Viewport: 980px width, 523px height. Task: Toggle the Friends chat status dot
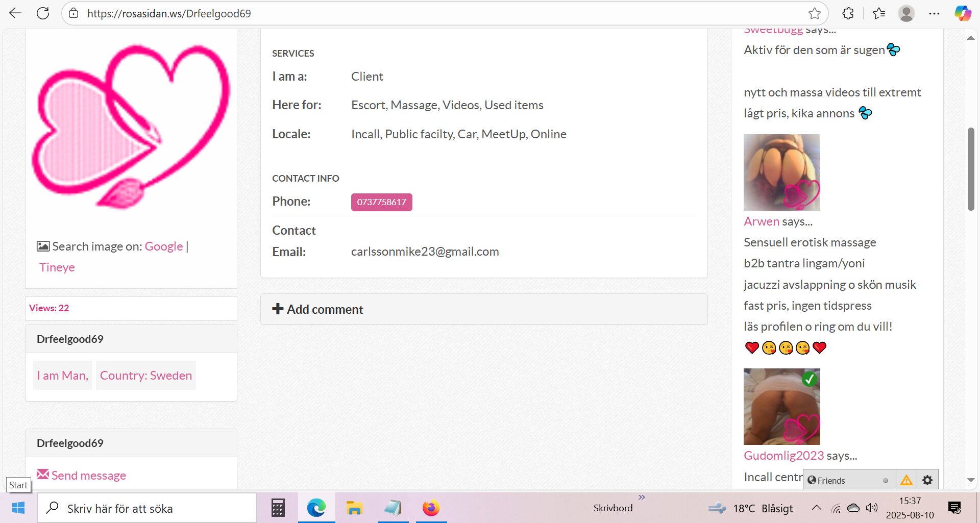point(886,481)
